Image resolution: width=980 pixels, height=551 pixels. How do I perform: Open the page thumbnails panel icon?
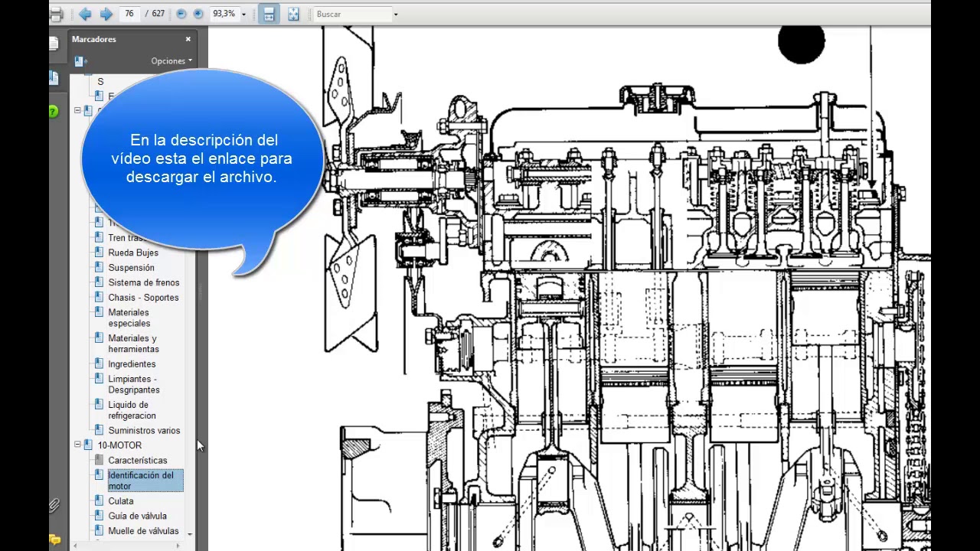54,44
